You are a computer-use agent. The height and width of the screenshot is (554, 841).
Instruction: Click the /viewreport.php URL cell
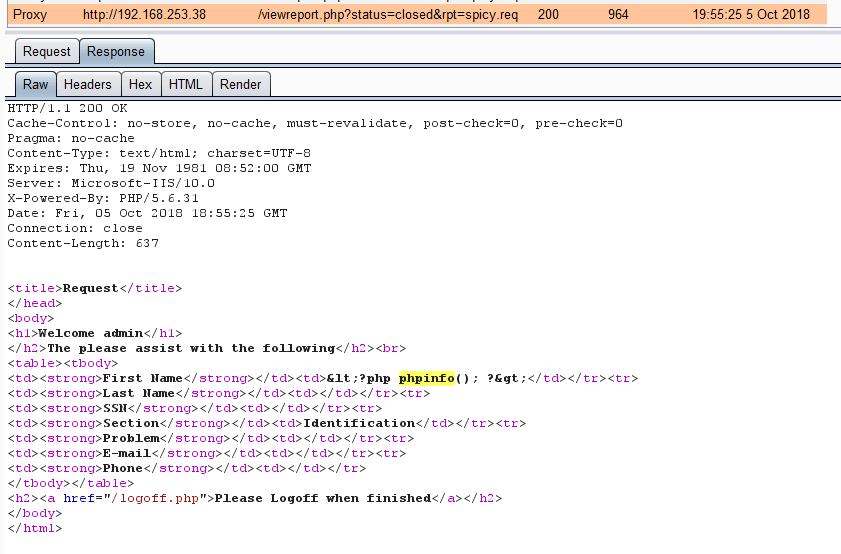pyautogui.click(x=387, y=16)
